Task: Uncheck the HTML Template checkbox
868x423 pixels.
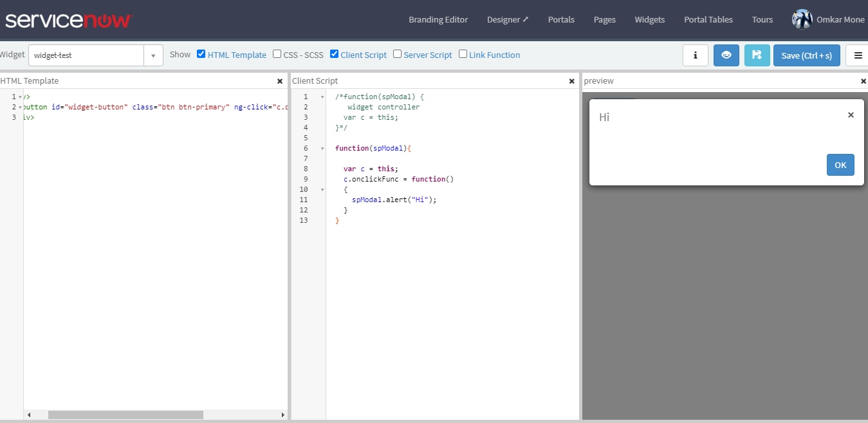Action: tap(201, 54)
